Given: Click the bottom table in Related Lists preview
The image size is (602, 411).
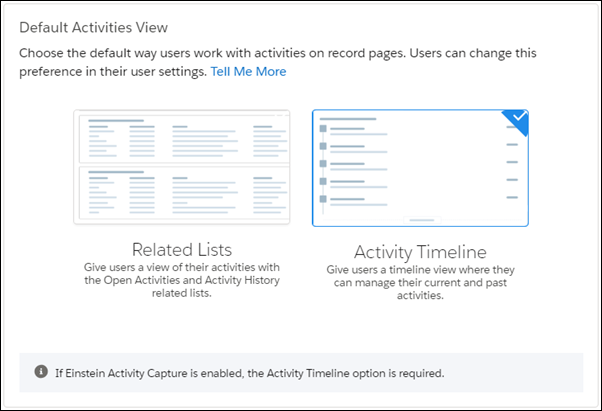Looking at the screenshot, I should click(184, 193).
